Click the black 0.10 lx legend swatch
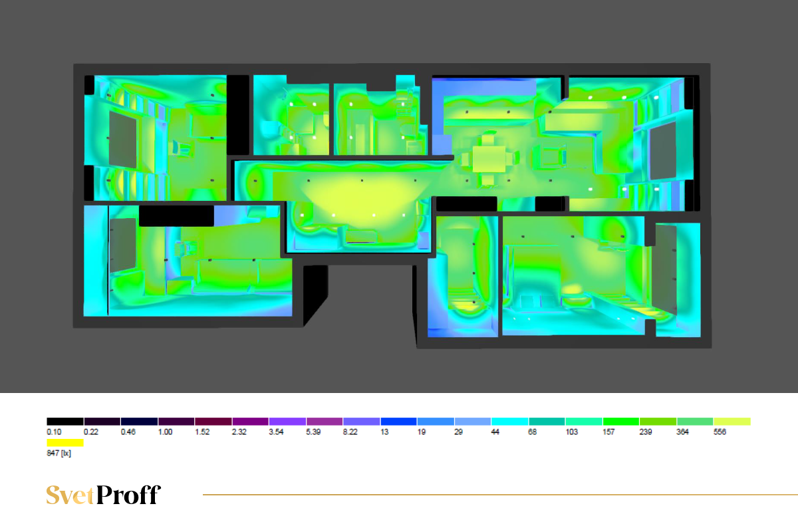 click(65, 422)
